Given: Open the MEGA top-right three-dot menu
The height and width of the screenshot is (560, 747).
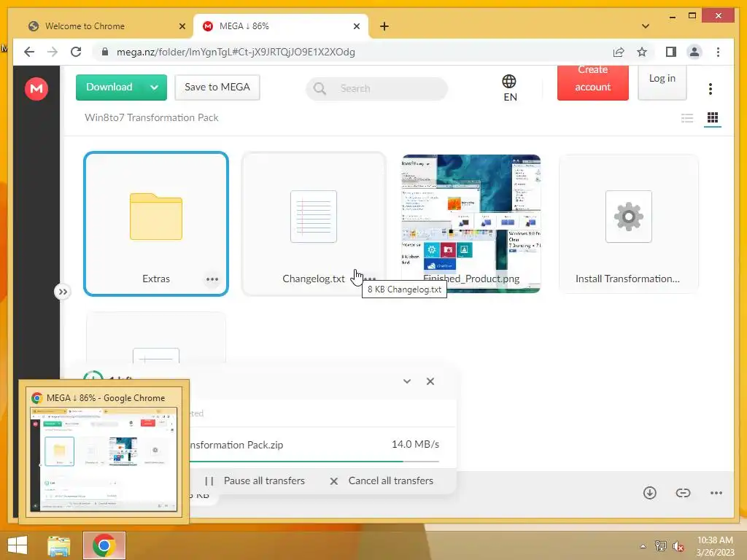Looking at the screenshot, I should (x=711, y=88).
